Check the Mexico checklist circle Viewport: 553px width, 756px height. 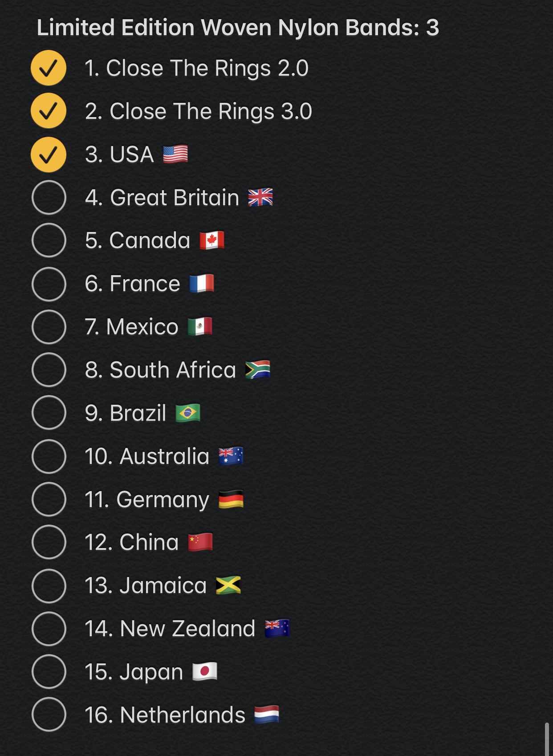click(49, 327)
